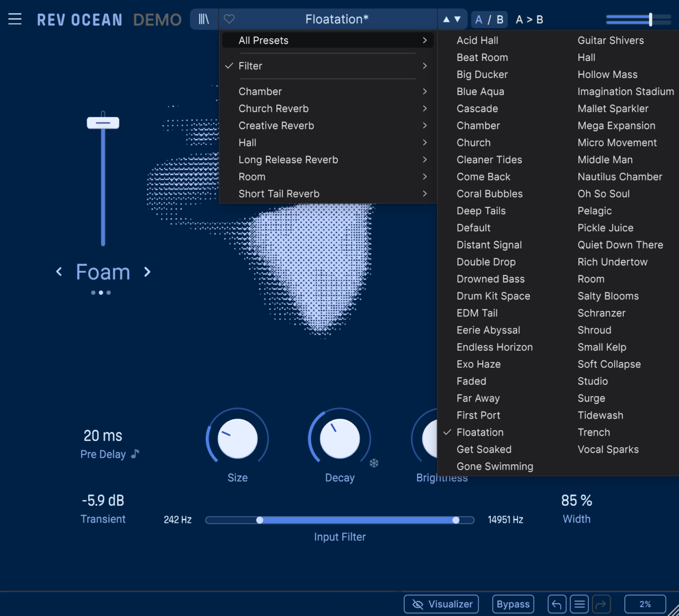Load the previous preset with the up arrow
This screenshot has width=679, height=616.
coord(446,20)
